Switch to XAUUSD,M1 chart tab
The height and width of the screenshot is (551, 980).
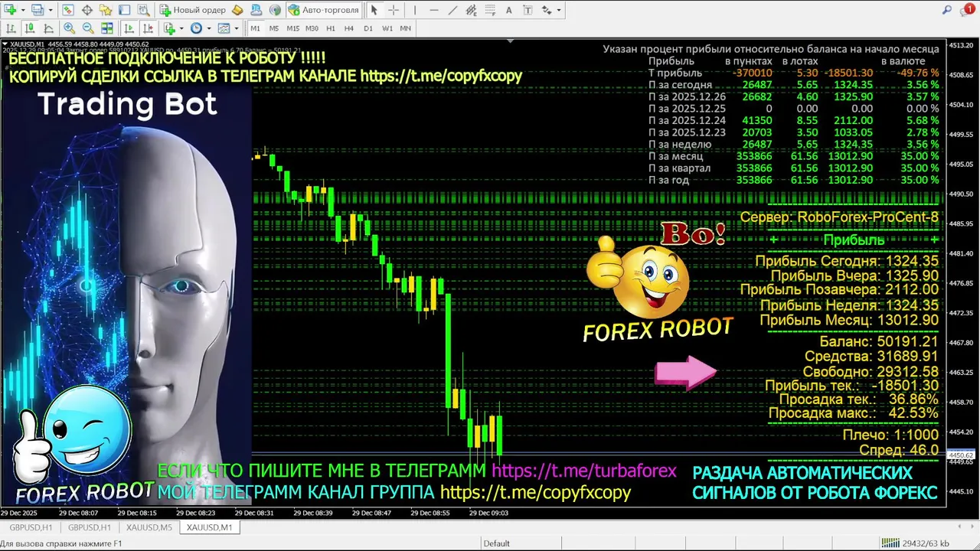210,527
